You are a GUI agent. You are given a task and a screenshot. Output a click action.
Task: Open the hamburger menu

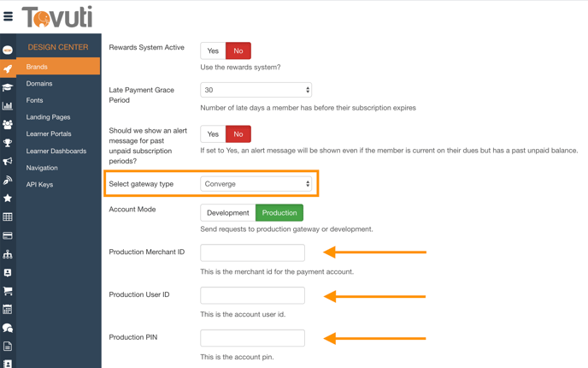pyautogui.click(x=9, y=15)
